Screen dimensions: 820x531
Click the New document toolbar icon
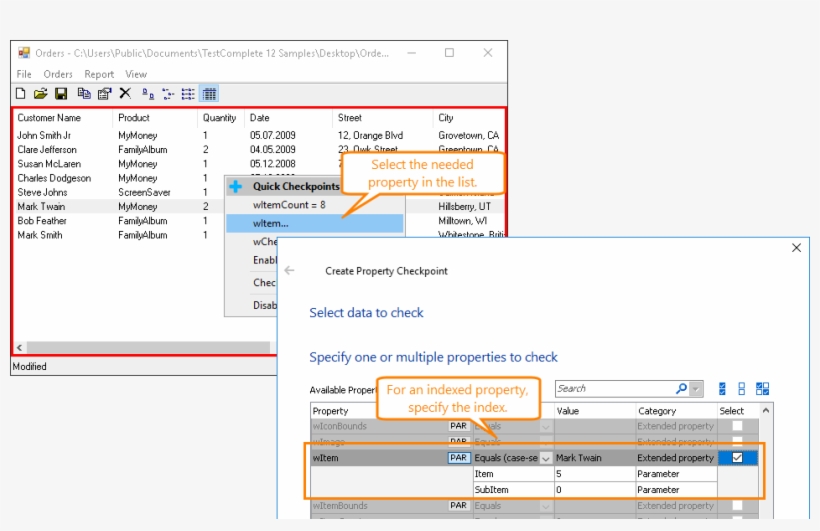(x=20, y=94)
